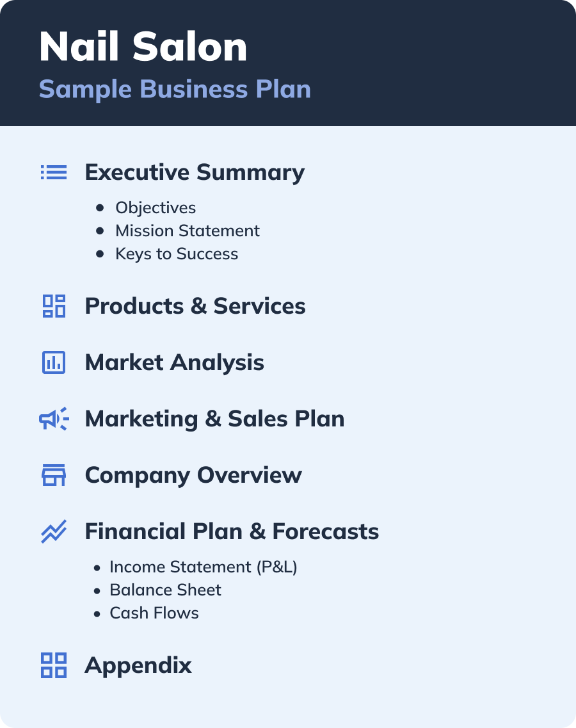The image size is (576, 728).
Task: Select the Appendix heading
Action: 138,665
